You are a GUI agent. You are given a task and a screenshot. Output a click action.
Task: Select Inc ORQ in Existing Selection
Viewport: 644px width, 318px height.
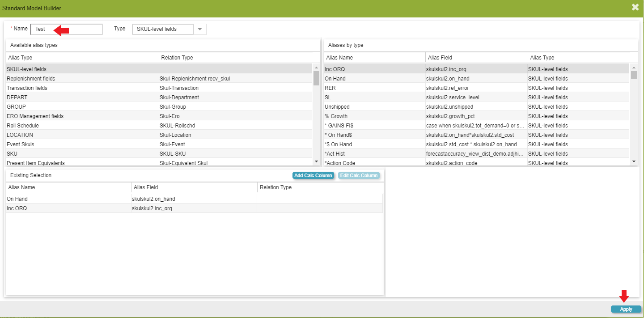coord(17,208)
